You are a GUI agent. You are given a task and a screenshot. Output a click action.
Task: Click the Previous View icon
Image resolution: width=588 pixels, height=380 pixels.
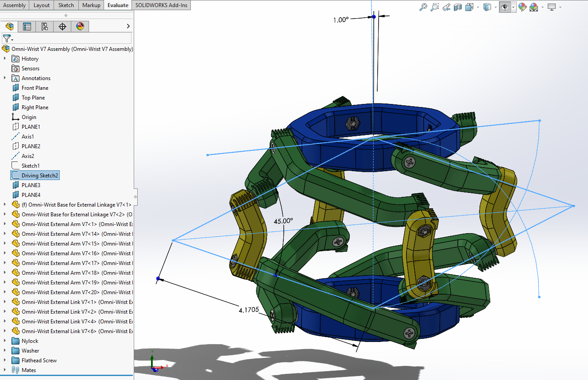pos(446,7)
